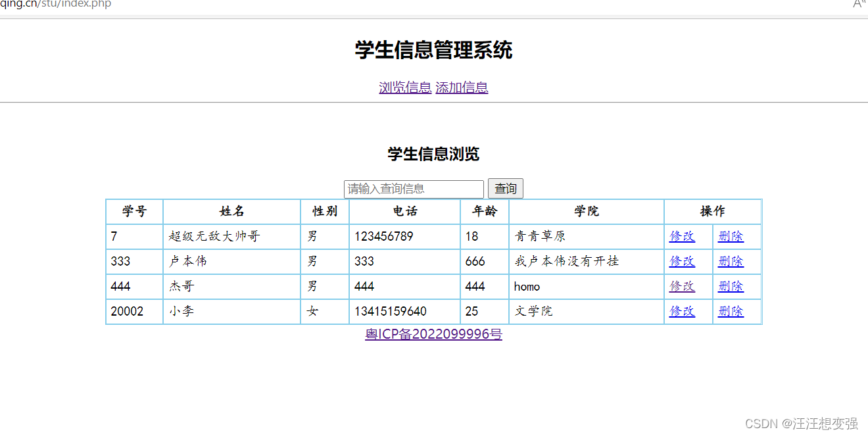This screenshot has width=868, height=436.
Task: Select the 学院 column header
Action: click(587, 212)
